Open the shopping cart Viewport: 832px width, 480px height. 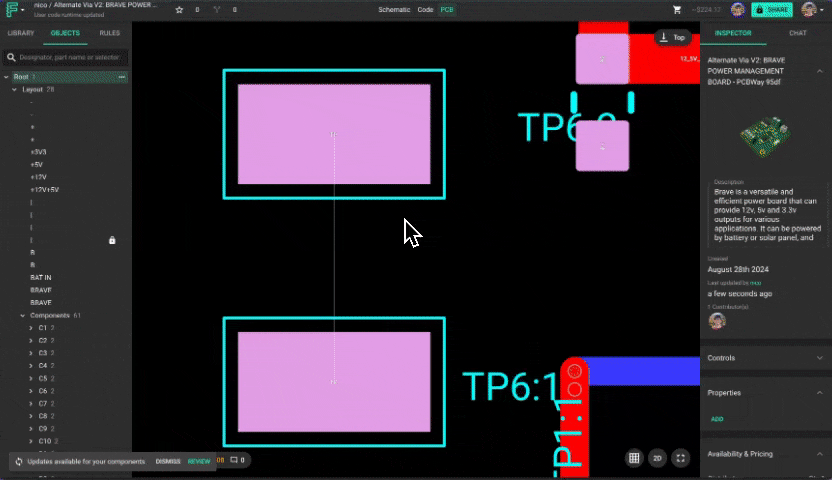[677, 10]
